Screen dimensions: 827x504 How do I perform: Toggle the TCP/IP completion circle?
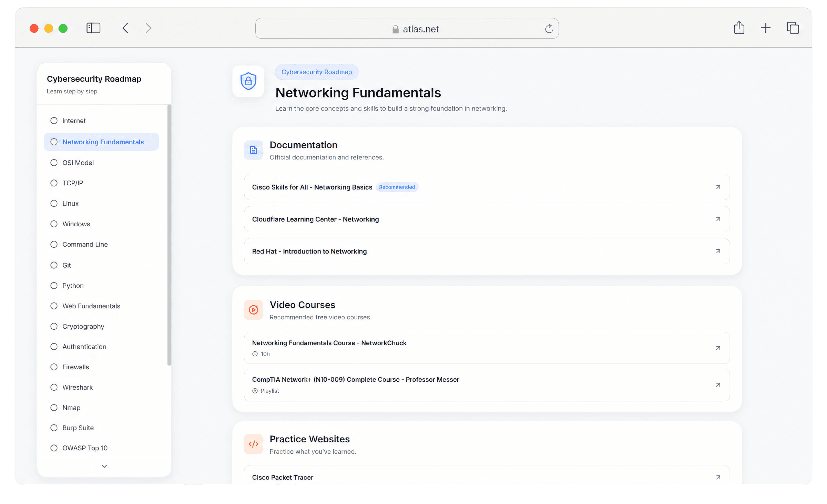(54, 183)
